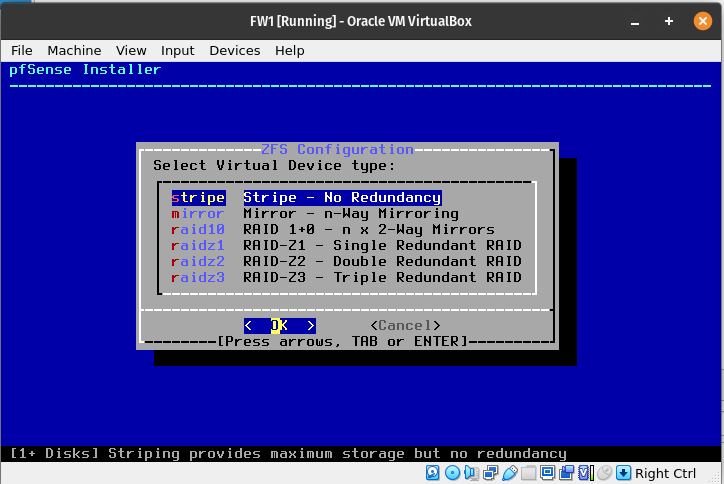Click the ZFS Configuration dialog title
Viewport: 724px width, 484px height.
(337, 149)
